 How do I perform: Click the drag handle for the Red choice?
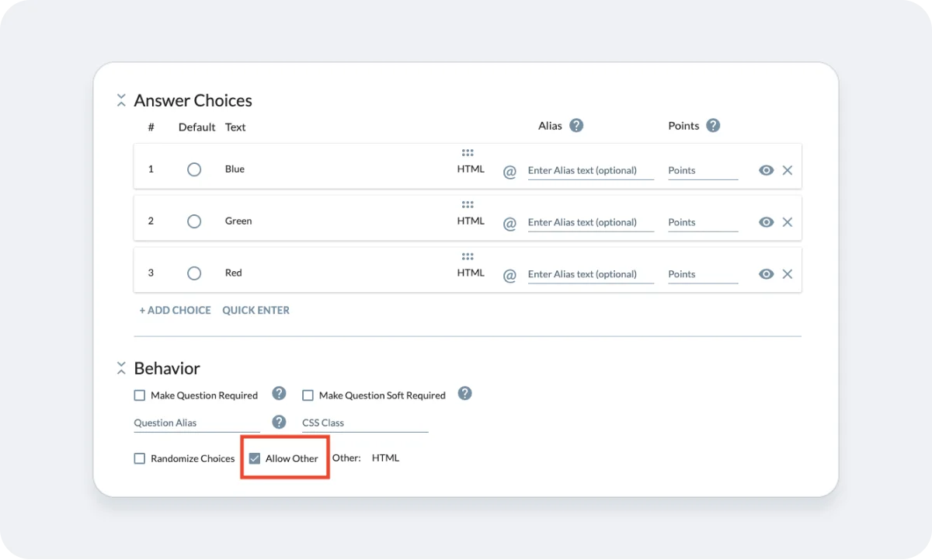pos(468,256)
